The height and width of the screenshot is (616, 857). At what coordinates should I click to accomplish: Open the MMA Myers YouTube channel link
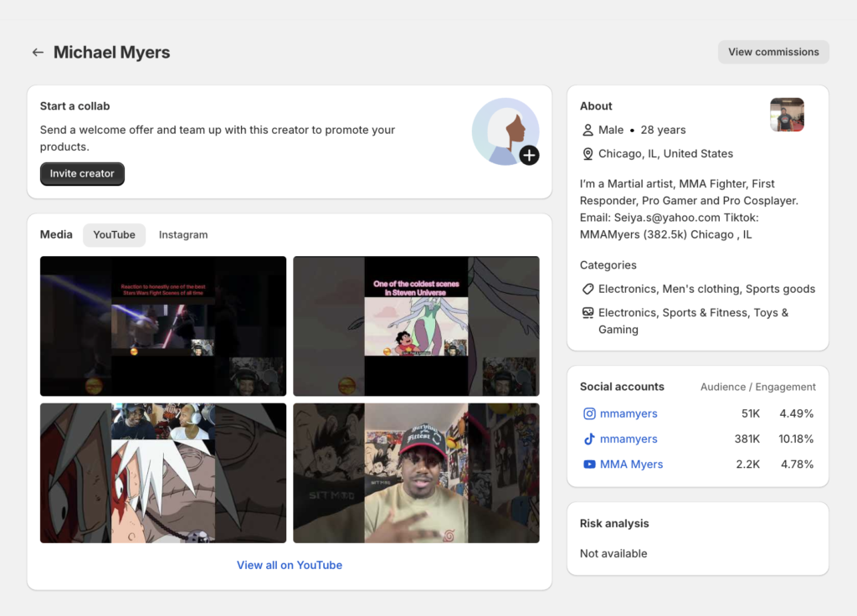point(631,464)
